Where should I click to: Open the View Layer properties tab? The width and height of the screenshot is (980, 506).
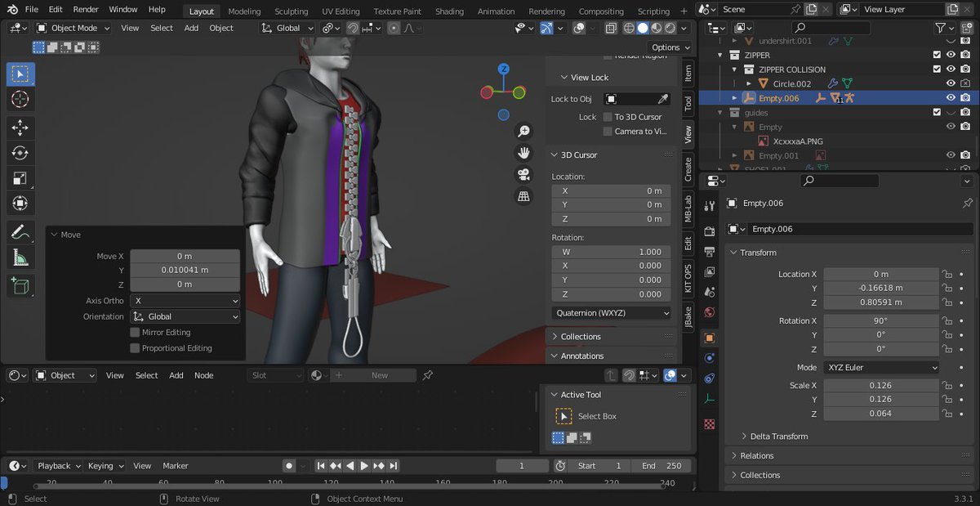(709, 272)
